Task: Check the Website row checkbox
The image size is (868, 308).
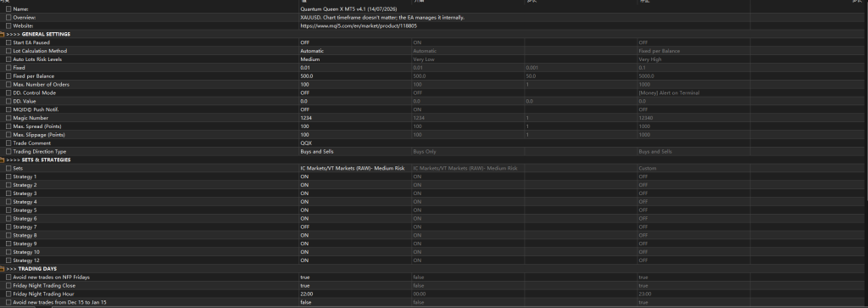Action: 8,25
